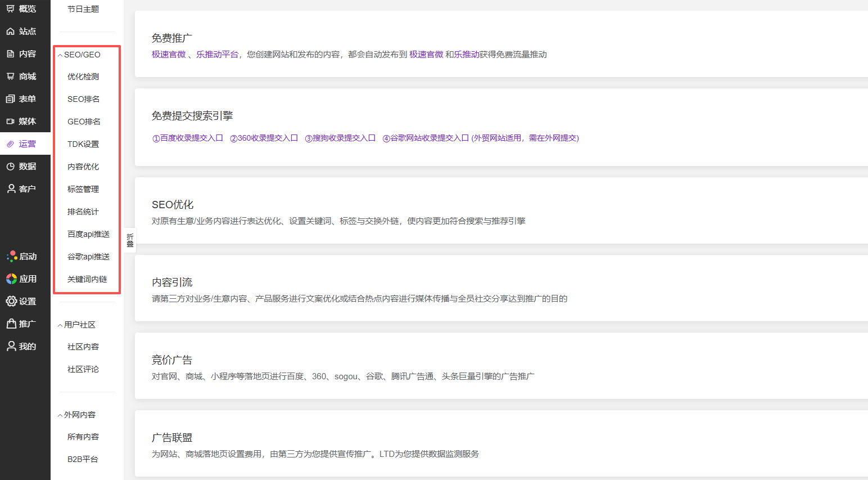Open the 乐推动平台 link
This screenshot has width=868, height=480.
217,55
